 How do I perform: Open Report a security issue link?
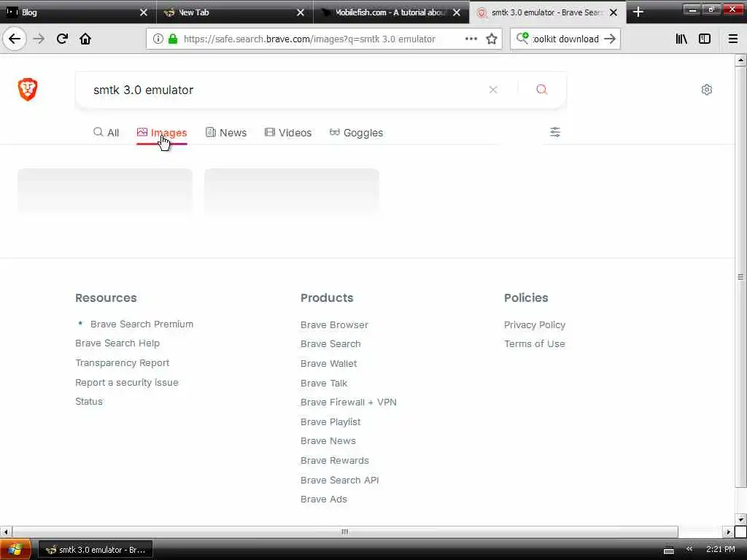point(126,382)
